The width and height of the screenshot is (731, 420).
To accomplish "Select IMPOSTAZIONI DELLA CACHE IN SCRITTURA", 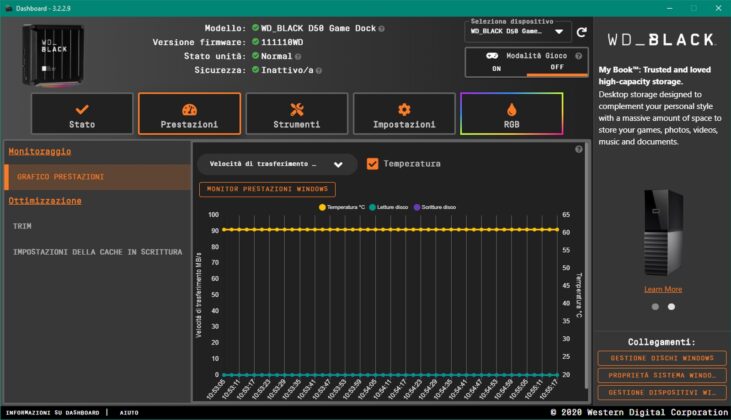I will point(97,252).
